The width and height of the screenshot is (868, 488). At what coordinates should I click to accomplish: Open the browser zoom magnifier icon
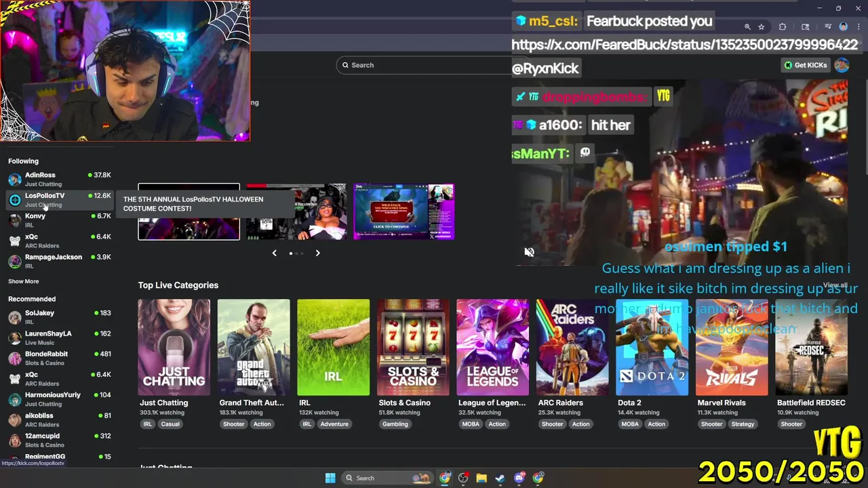click(747, 27)
